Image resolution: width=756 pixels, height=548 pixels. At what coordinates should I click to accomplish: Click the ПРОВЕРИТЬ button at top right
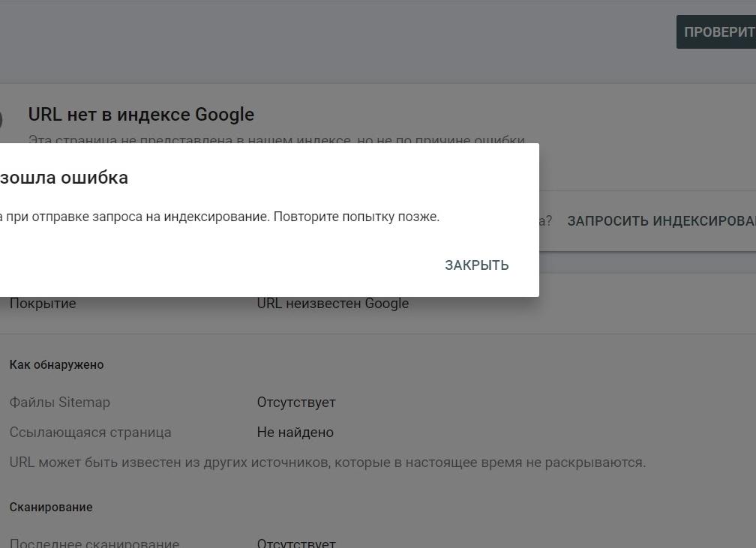pos(716,31)
